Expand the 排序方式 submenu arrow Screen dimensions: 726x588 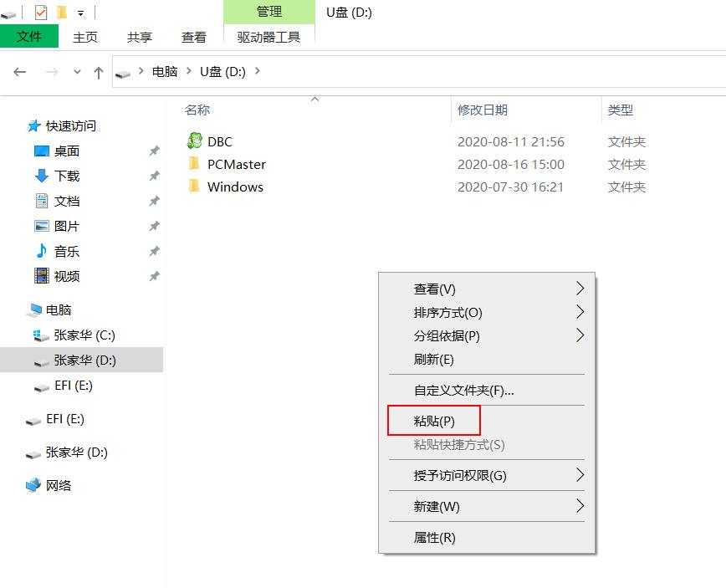(x=579, y=313)
